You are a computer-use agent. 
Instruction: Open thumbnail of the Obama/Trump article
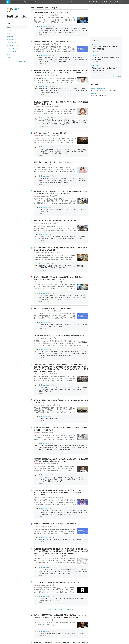83,20
